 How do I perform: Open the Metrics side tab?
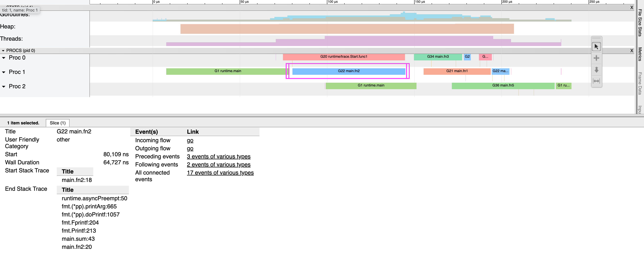[640, 54]
